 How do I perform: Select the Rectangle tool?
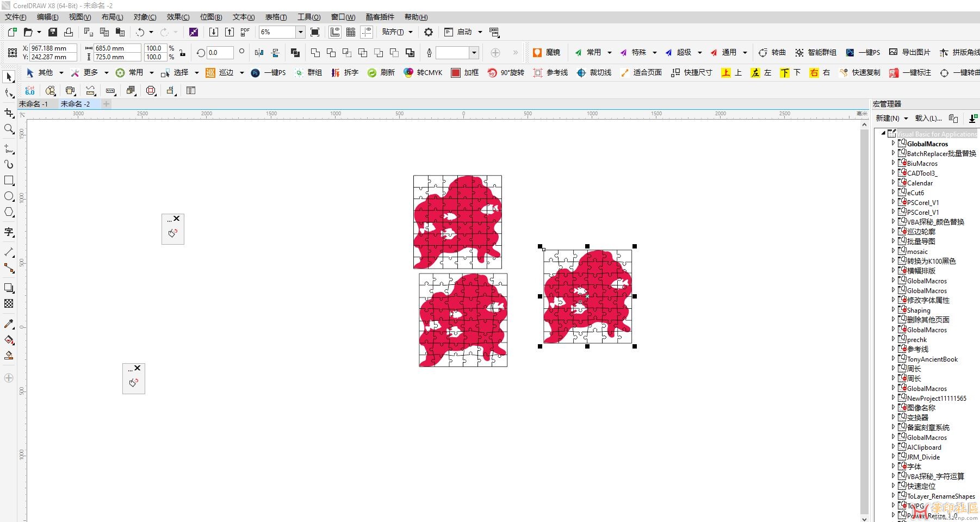click(x=9, y=180)
